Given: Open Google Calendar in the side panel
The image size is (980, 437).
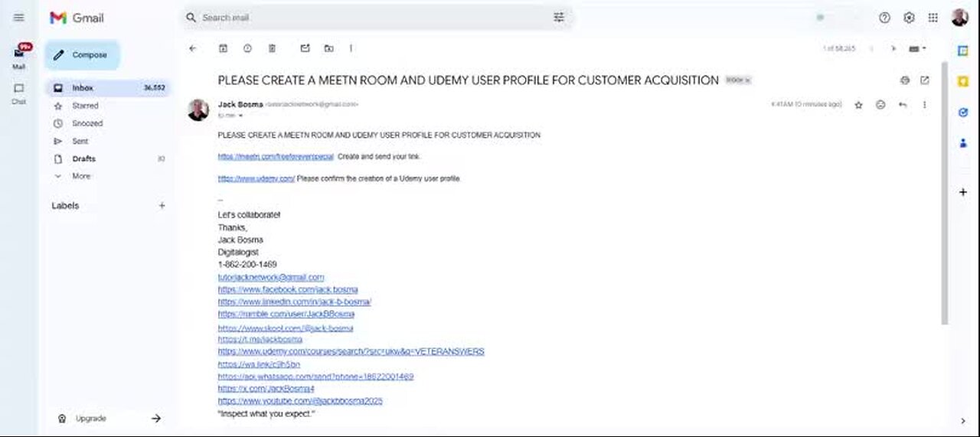Looking at the screenshot, I should [x=963, y=51].
